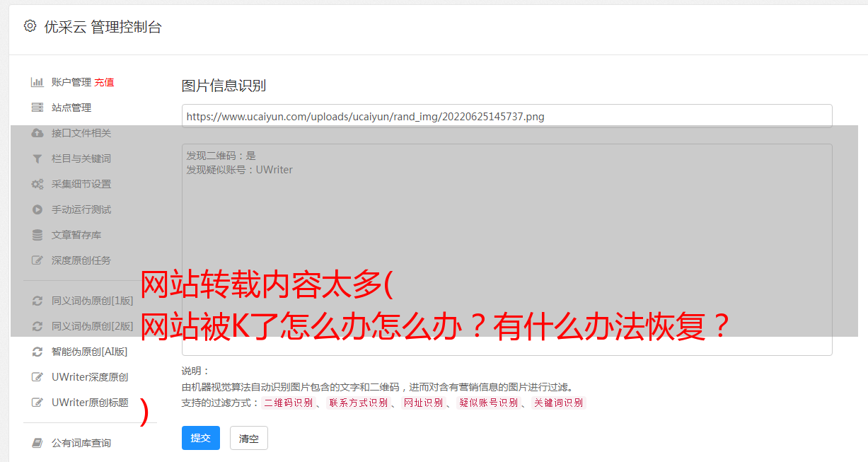This screenshot has width=868, height=462.
Task: Click the bar chart icon next to 账户管理
Action: (37, 82)
